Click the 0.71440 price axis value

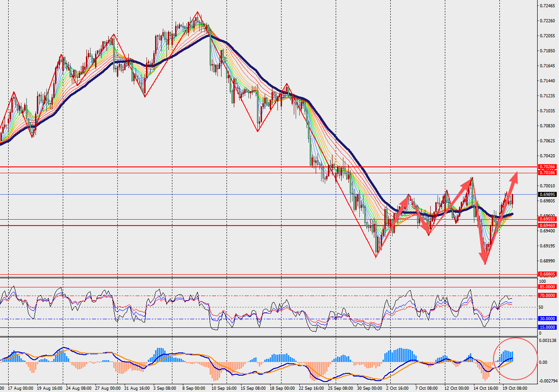coord(547,81)
